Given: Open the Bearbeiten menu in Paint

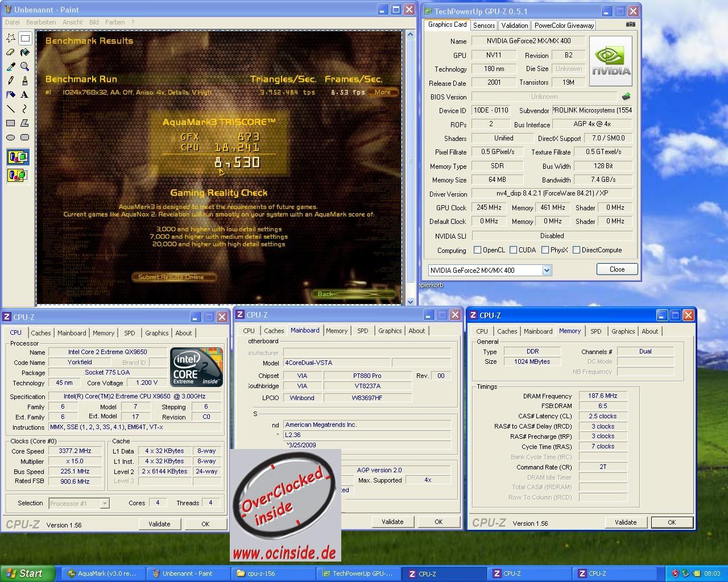Looking at the screenshot, I should pos(41,22).
